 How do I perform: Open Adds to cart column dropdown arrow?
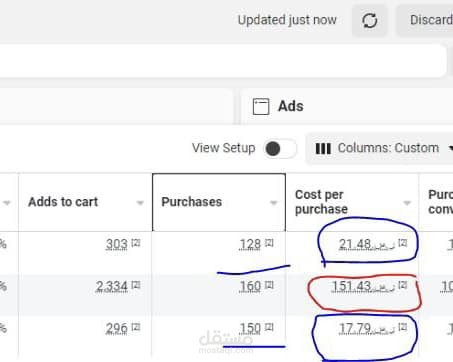pos(140,203)
